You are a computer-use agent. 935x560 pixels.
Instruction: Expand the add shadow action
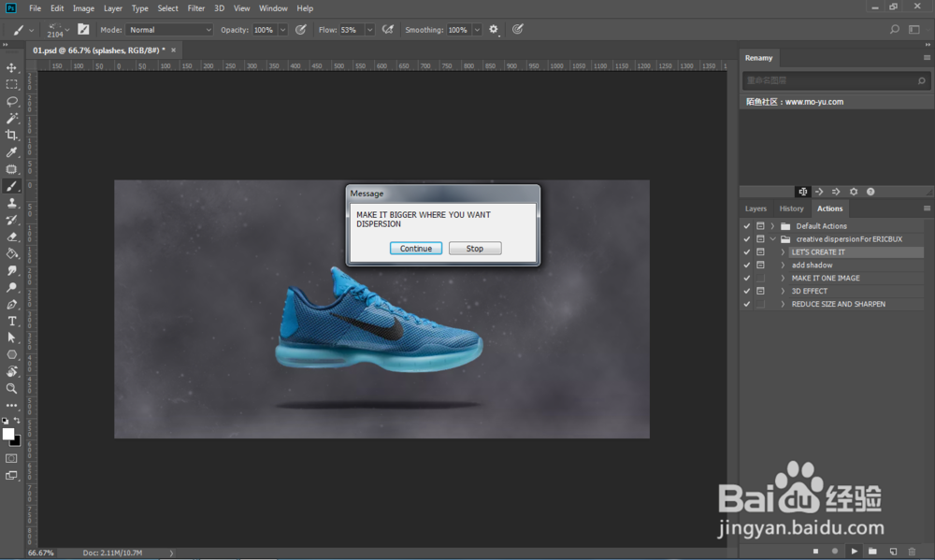[x=783, y=265]
